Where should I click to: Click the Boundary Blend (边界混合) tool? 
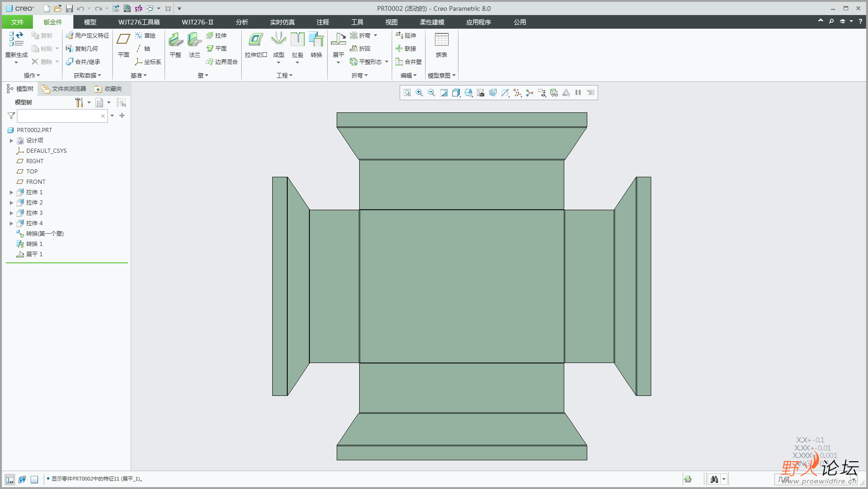[222, 62]
